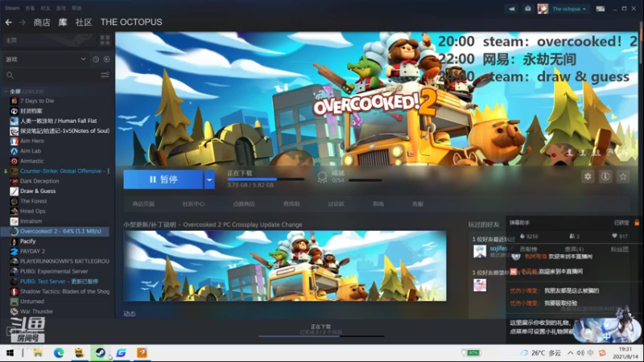Click Steam icon in taskbar
This screenshot has height=362, width=644.
pyautogui.click(x=100, y=353)
